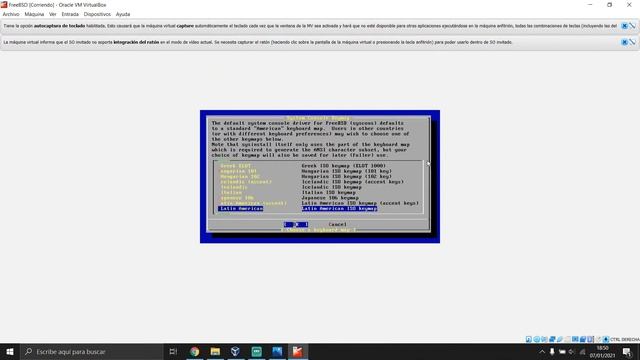
Task: Suppress the mouse integration message permanently
Action: click(x=632, y=42)
